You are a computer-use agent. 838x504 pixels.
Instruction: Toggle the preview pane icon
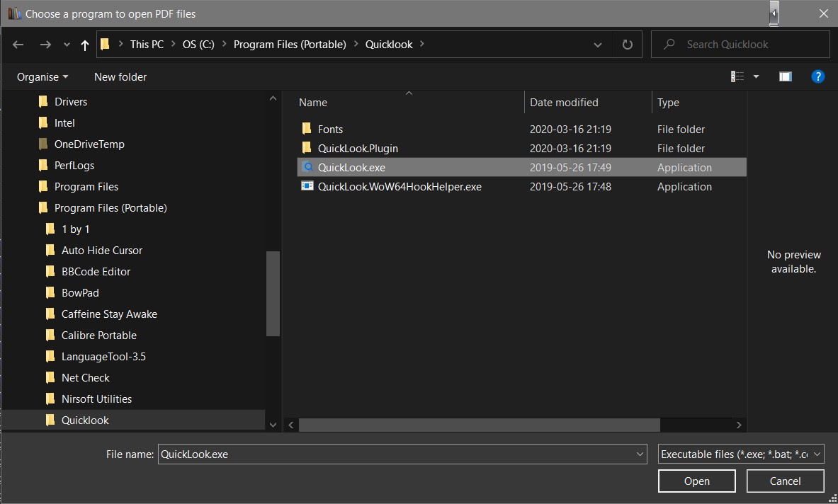tap(785, 77)
